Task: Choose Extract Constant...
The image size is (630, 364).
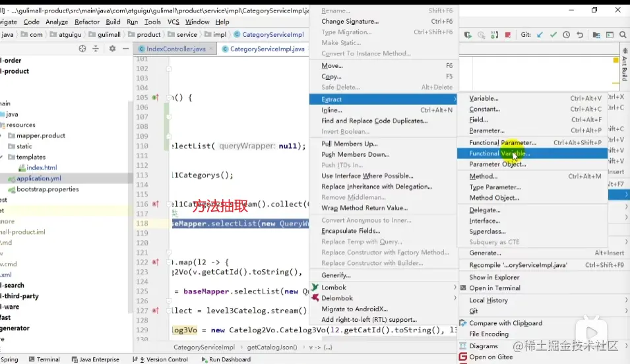Action: pyautogui.click(x=532, y=109)
